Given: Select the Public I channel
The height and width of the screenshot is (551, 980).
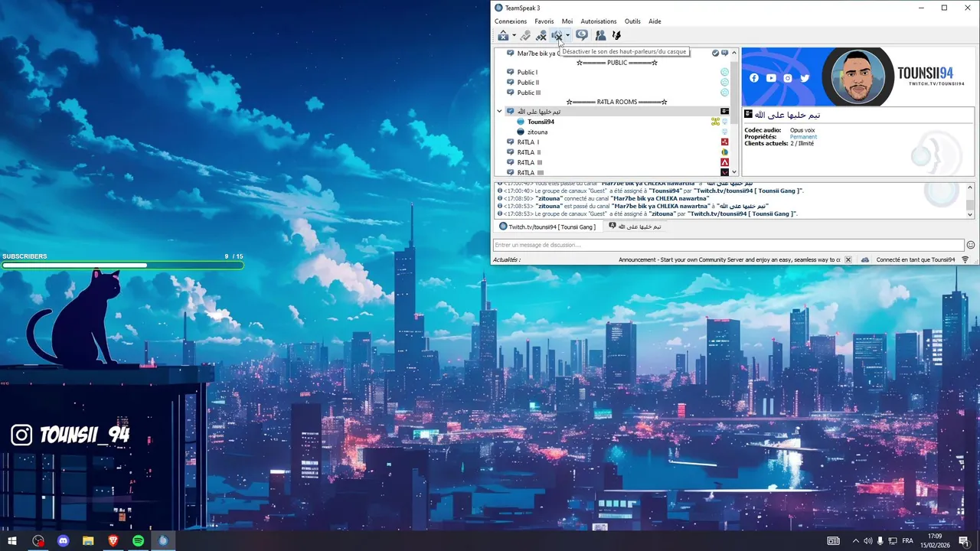Looking at the screenshot, I should click(527, 72).
